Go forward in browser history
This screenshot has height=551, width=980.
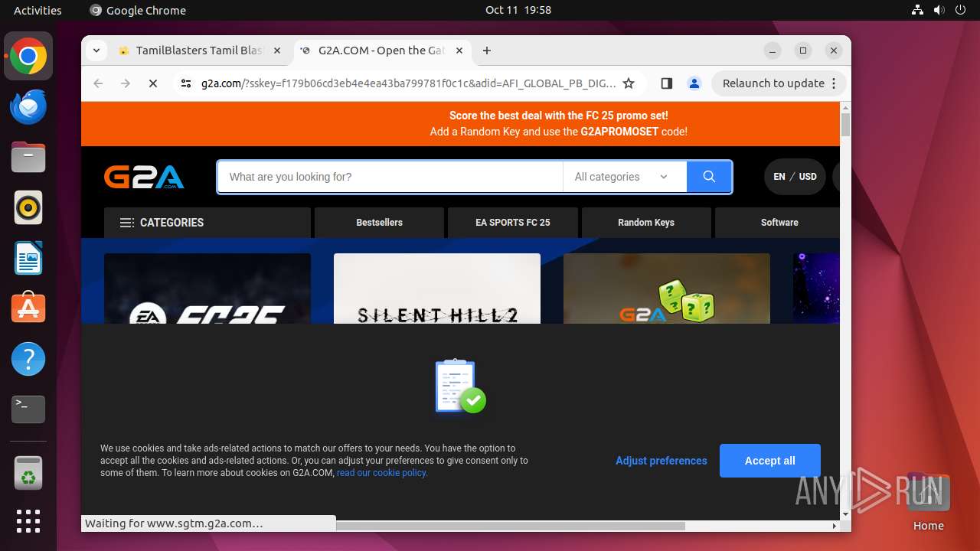coord(126,83)
